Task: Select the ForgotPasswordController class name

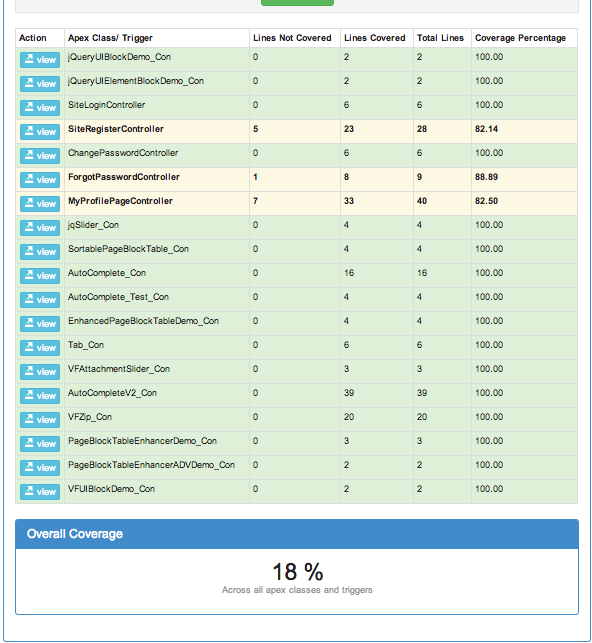Action: click(x=124, y=177)
